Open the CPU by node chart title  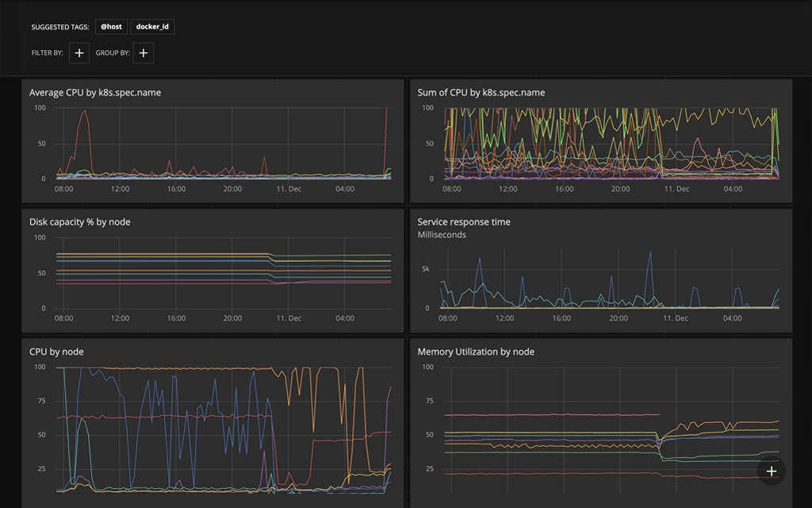56,352
